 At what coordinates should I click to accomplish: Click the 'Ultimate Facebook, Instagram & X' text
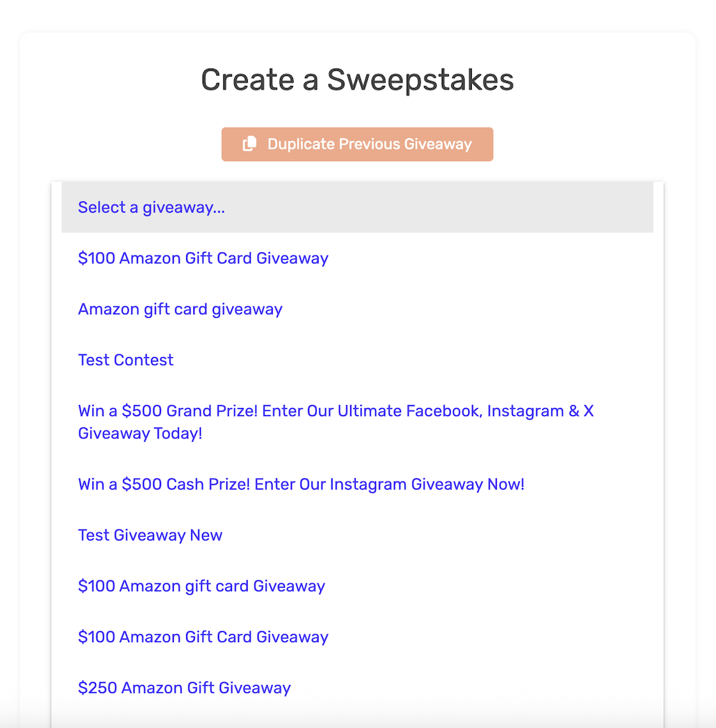pos(465,412)
